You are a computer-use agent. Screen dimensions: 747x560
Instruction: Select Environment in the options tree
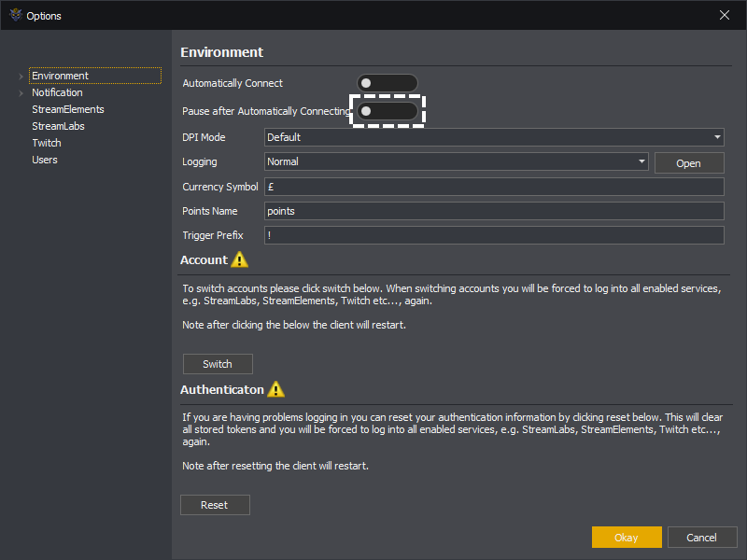pyautogui.click(x=95, y=76)
